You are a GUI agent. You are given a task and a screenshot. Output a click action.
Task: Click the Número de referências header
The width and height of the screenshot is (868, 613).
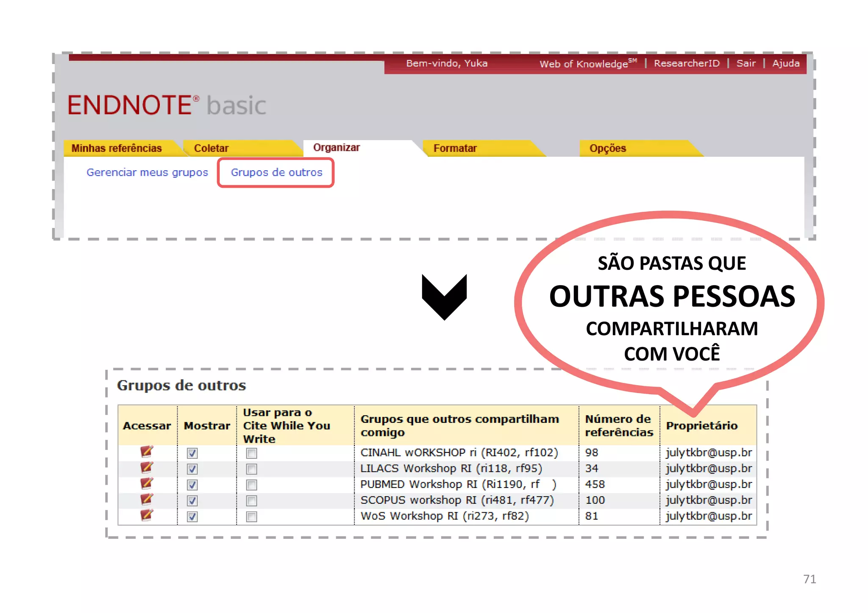click(619, 425)
